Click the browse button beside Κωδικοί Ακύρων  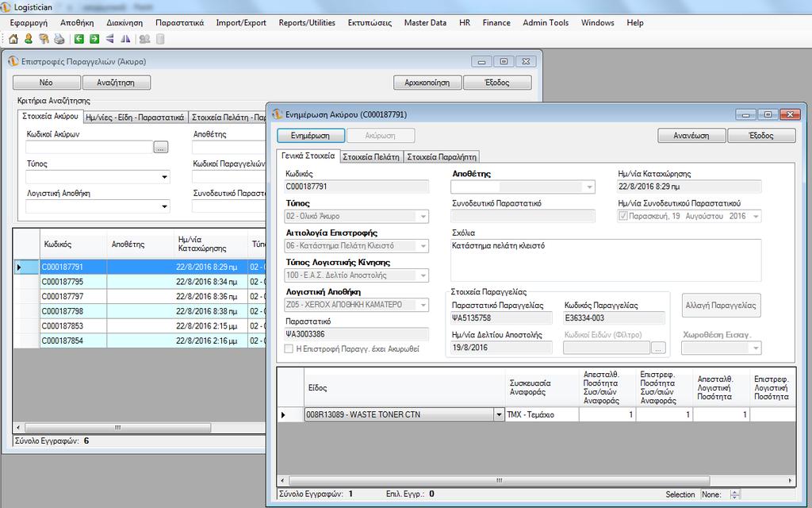[x=161, y=147]
